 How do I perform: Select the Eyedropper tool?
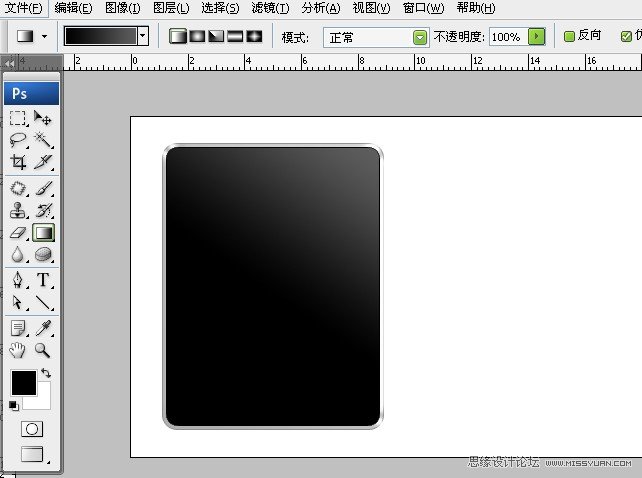coord(43,328)
